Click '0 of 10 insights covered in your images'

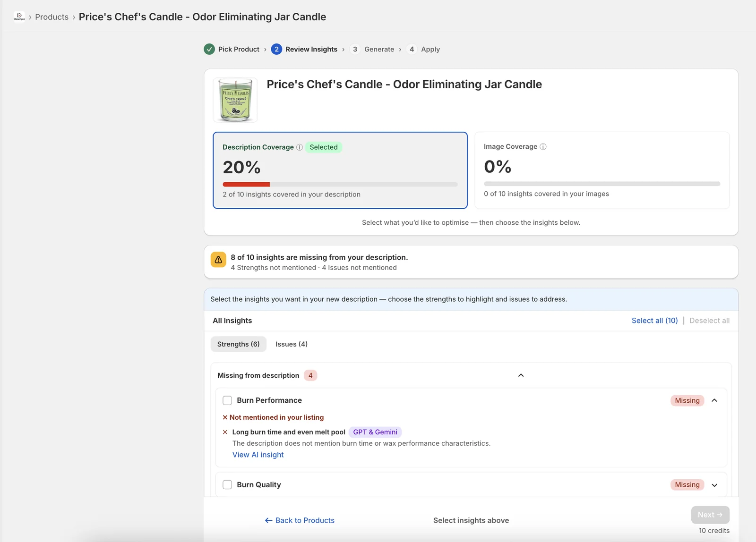(x=546, y=194)
